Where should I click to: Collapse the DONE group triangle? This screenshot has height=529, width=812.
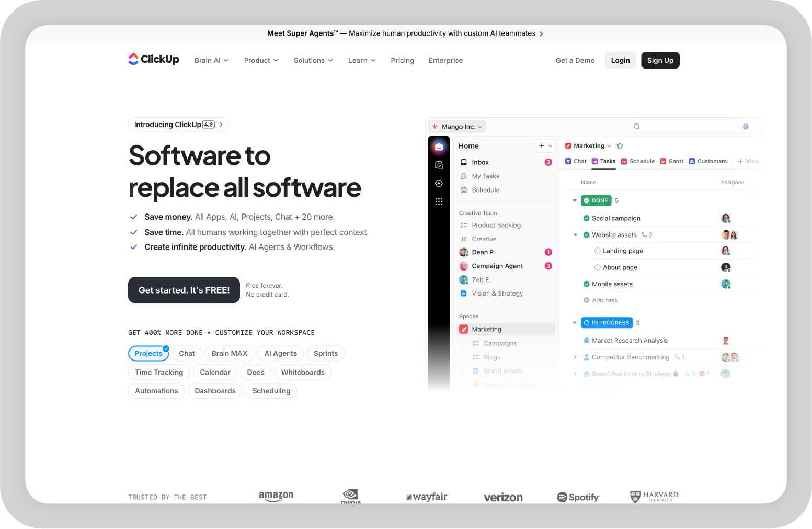575,201
